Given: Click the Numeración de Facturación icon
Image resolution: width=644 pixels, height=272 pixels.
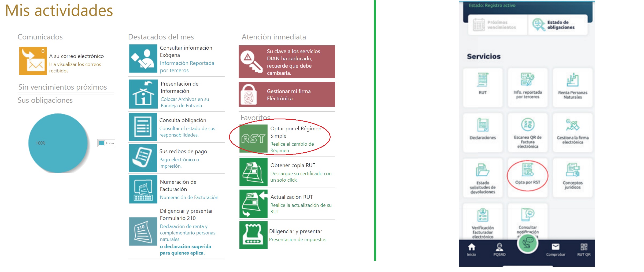Looking at the screenshot, I should click(x=143, y=189).
